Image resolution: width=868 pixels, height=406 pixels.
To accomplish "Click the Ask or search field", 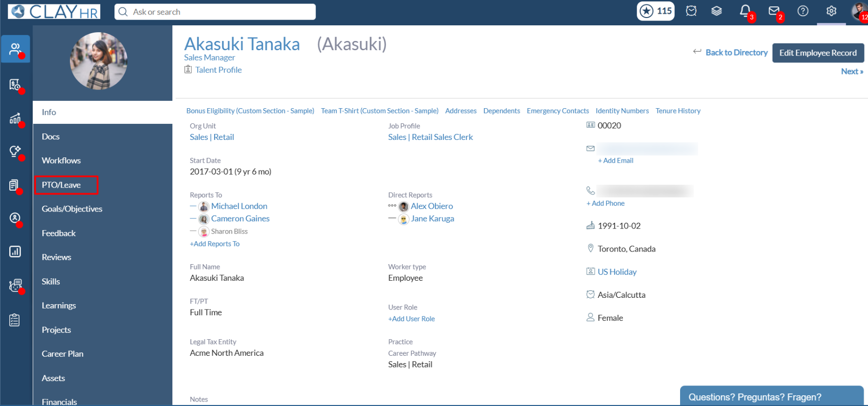I will pos(215,12).
